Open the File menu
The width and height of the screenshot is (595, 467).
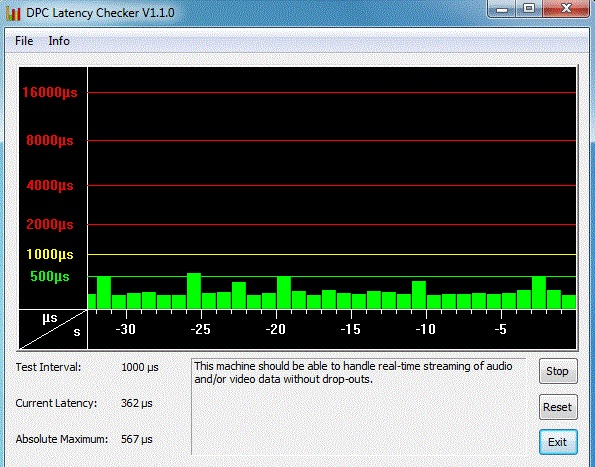pos(24,41)
